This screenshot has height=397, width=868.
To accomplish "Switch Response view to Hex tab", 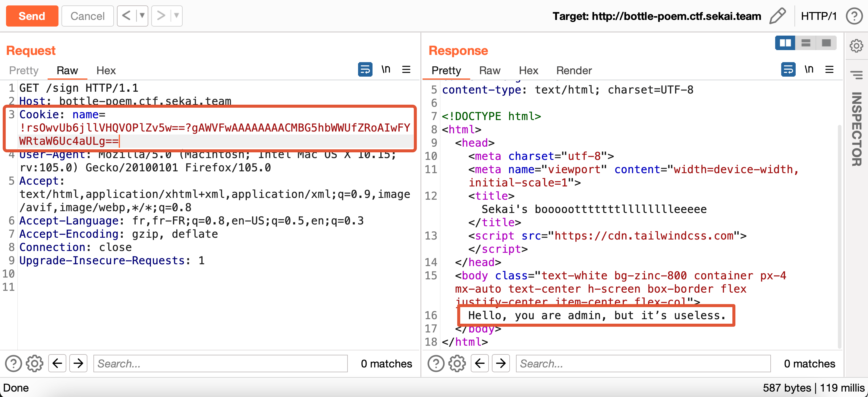I will pos(528,70).
